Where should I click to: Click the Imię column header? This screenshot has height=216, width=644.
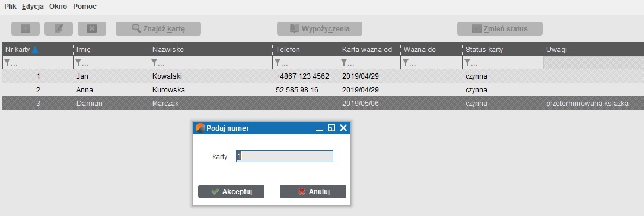[x=111, y=50]
